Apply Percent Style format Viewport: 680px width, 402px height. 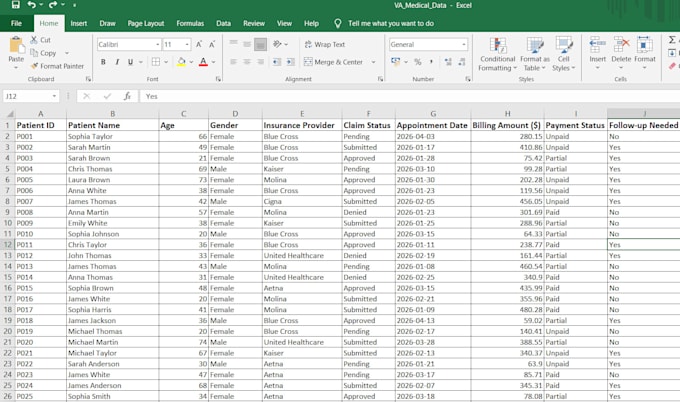(418, 62)
